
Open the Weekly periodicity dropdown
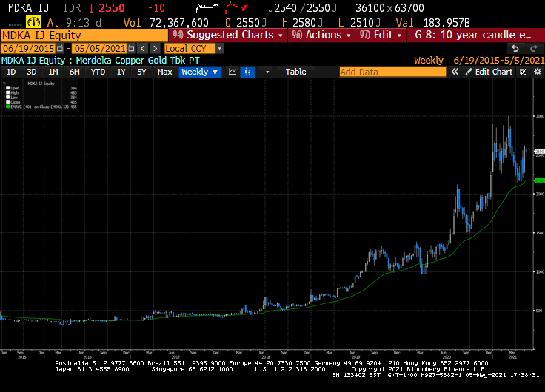tap(200, 72)
